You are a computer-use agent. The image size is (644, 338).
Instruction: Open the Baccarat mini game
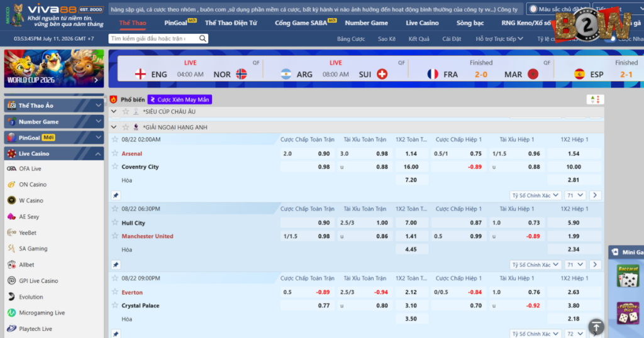tap(628, 276)
